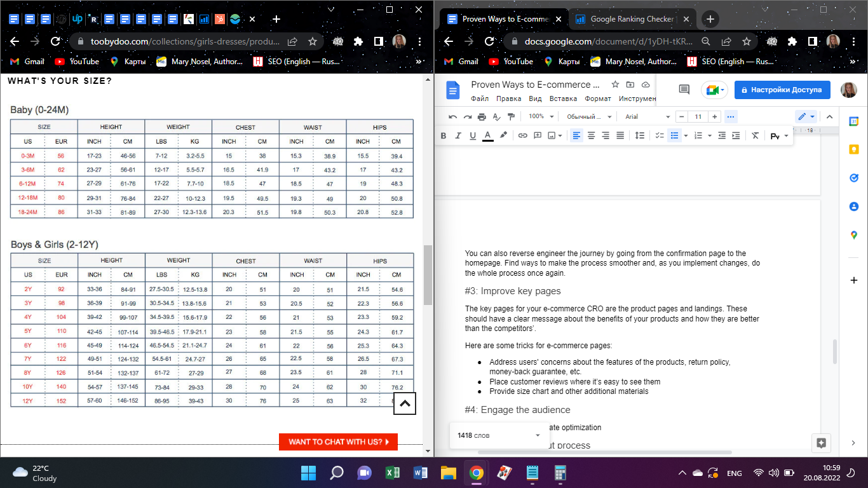868x488 pixels.
Task: Open Excel from the Windows taskbar
Action: point(392,473)
